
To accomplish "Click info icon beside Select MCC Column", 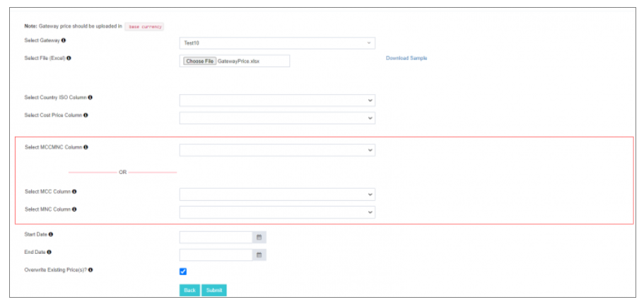I will tap(74, 192).
